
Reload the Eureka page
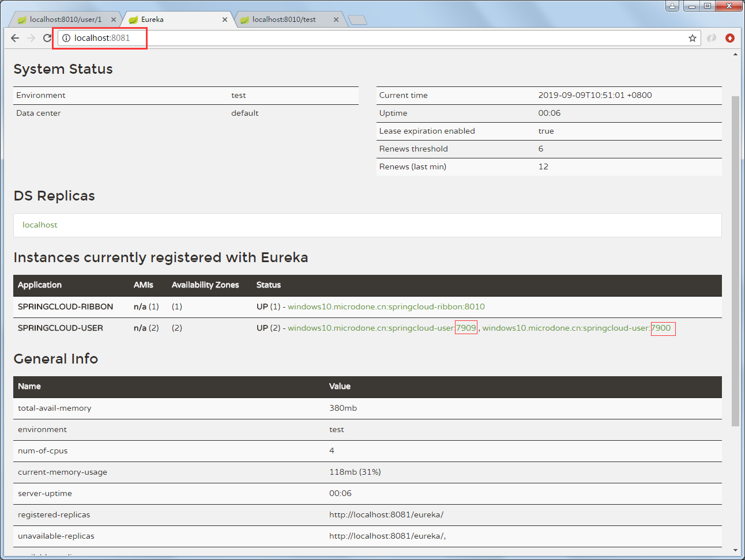(47, 38)
